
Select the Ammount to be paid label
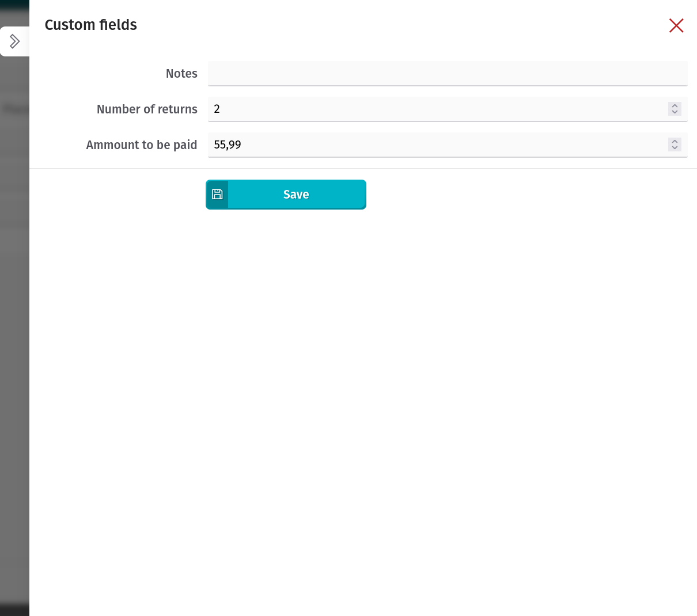[x=142, y=145]
